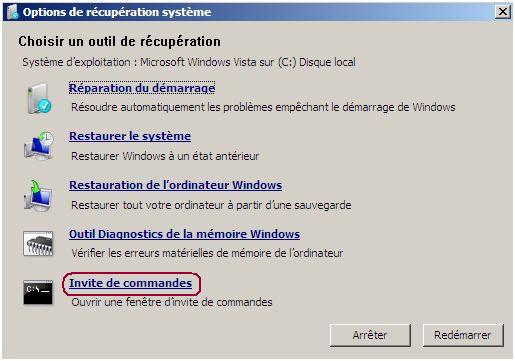Image resolution: width=515 pixels, height=361 pixels.
Task: Open Restaurer le système
Action: (130, 136)
